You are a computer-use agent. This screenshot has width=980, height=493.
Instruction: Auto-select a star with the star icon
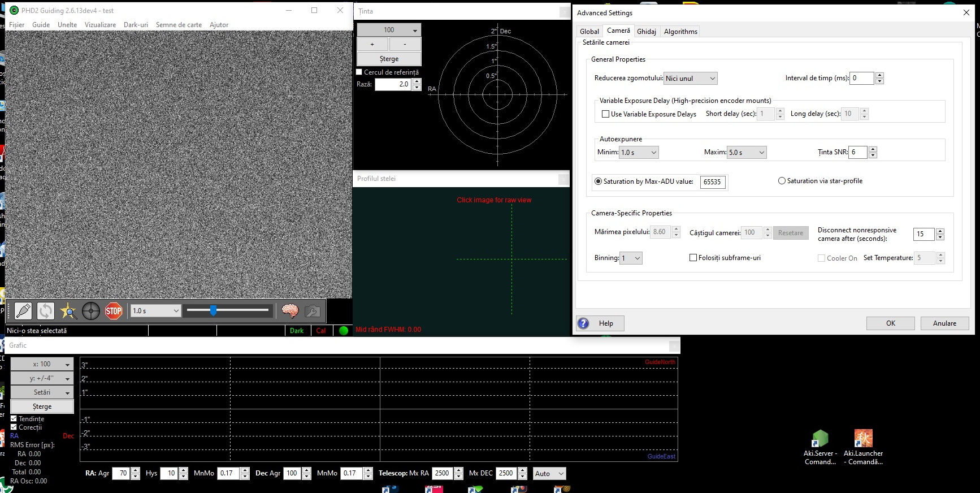[x=68, y=311]
